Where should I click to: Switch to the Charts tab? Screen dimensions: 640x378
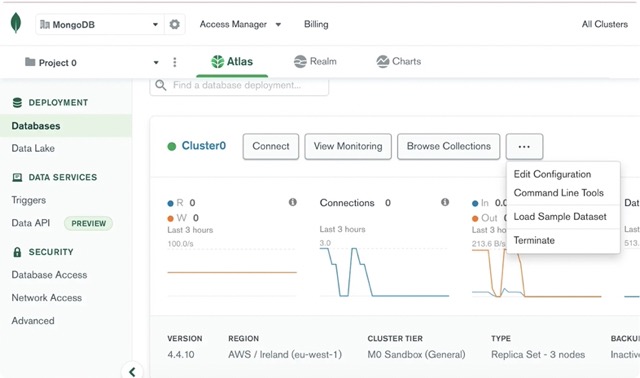coord(398,62)
